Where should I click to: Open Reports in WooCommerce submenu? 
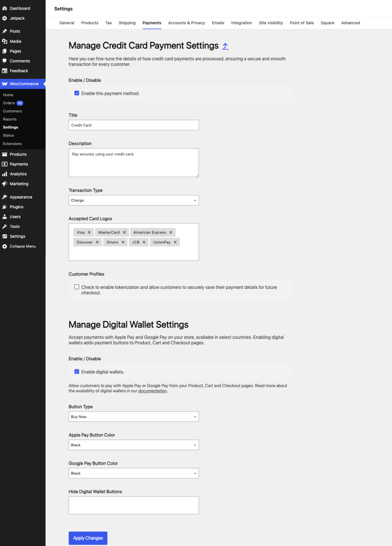click(x=10, y=119)
